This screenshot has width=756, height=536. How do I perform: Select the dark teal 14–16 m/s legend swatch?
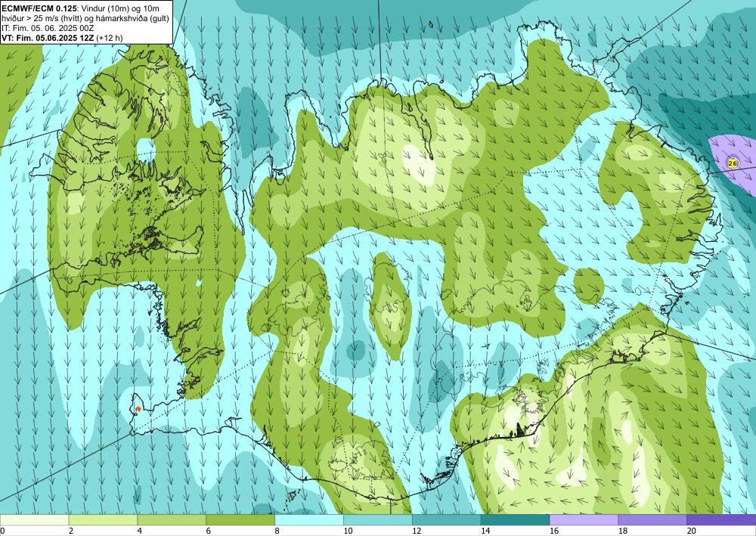[x=516, y=520]
